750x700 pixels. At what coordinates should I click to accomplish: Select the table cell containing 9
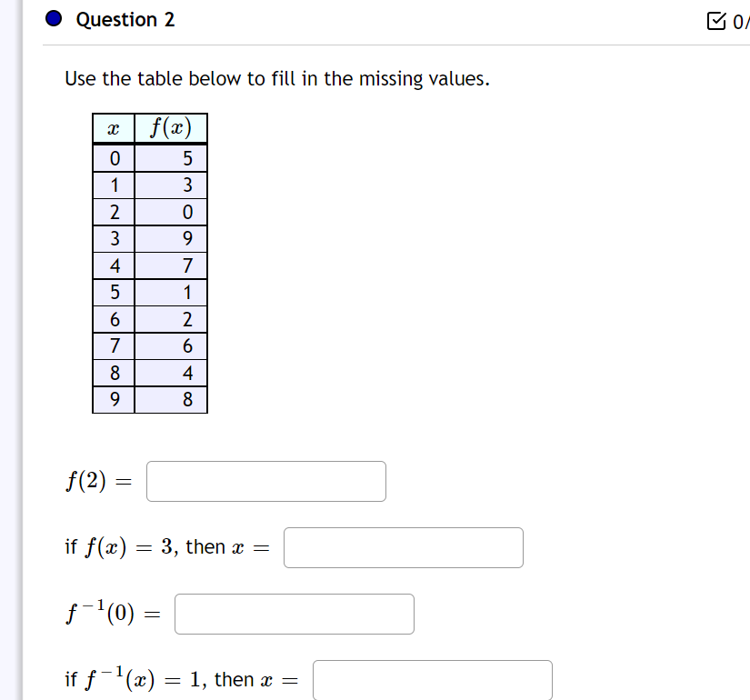[187, 238]
